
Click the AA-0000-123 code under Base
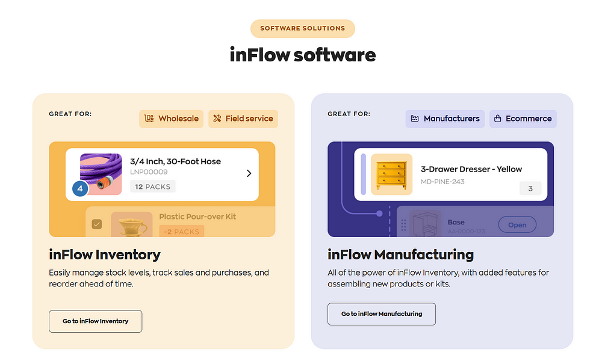coord(466,231)
